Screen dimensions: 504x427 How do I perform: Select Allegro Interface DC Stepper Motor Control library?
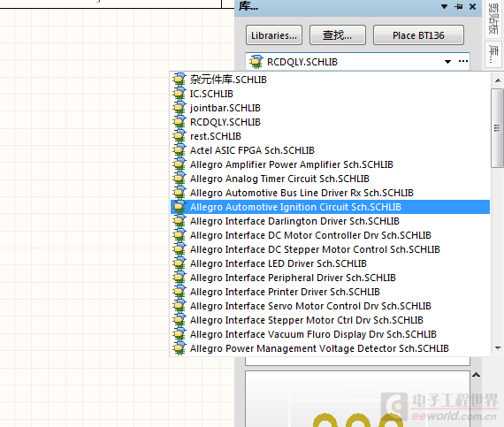pyautogui.click(x=330, y=249)
